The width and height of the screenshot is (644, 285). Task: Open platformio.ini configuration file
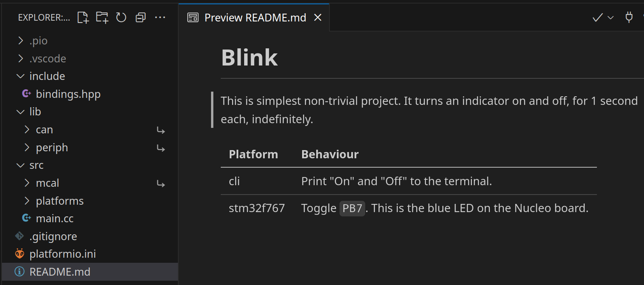point(62,254)
